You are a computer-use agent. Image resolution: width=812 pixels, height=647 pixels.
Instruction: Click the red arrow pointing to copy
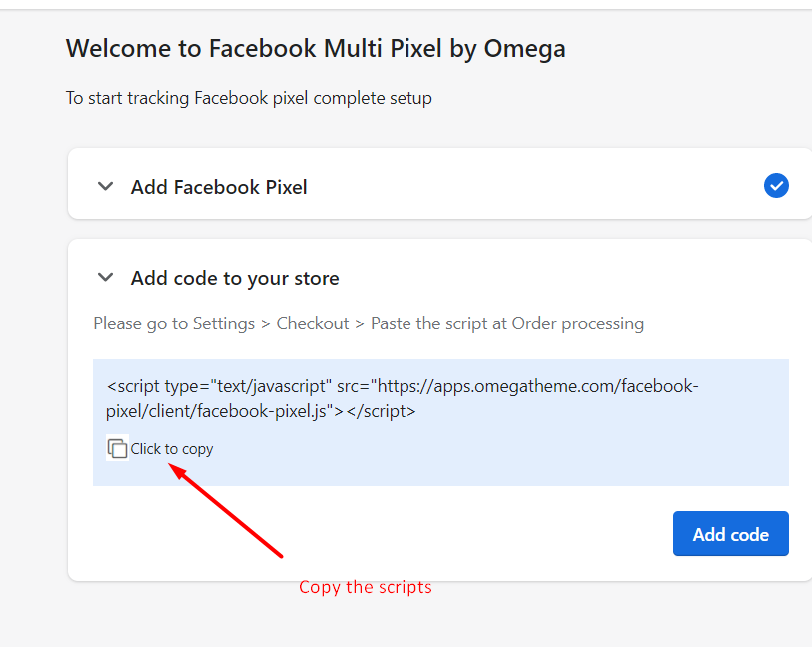(x=226, y=511)
